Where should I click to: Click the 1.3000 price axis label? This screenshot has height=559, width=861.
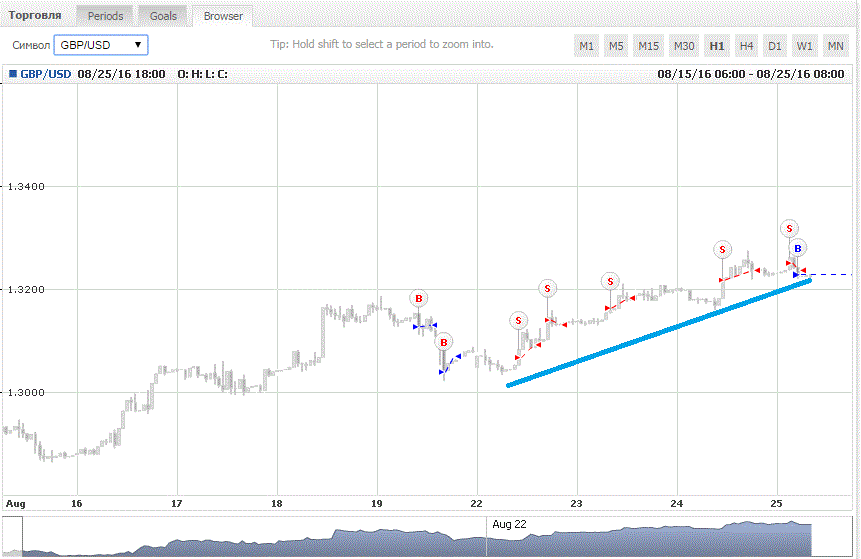[26, 393]
